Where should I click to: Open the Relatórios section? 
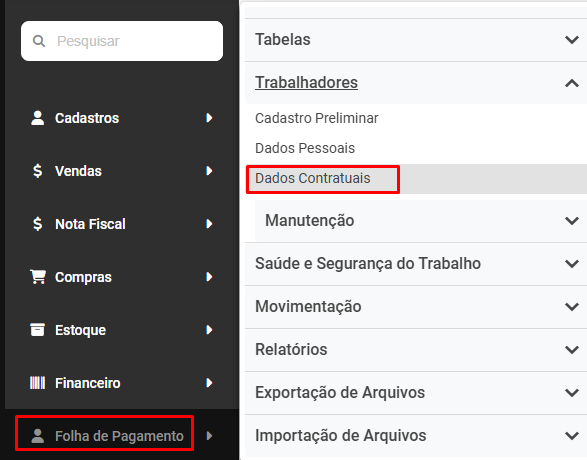point(416,350)
